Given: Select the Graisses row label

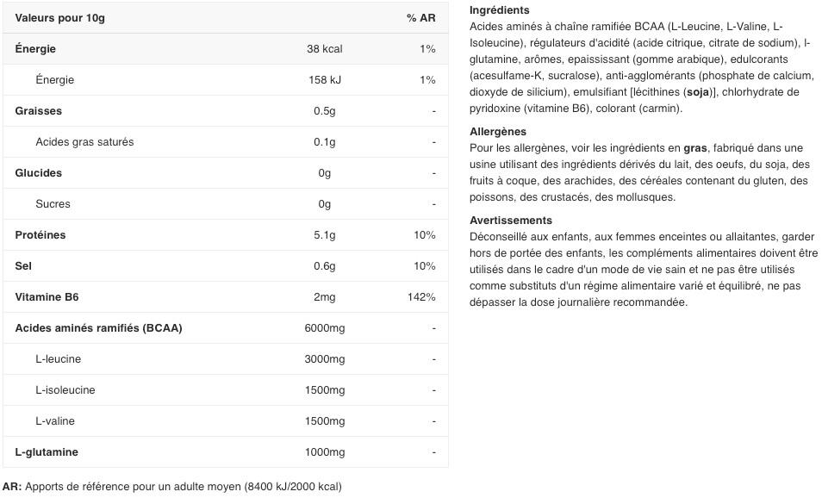Looking at the screenshot, I should pos(39,111).
